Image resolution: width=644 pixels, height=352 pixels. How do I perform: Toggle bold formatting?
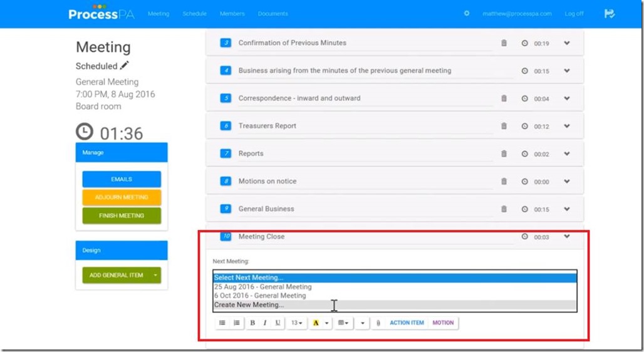(252, 323)
